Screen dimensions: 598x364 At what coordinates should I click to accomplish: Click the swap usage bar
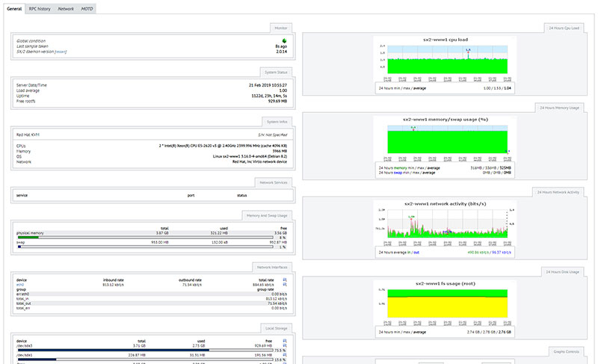tap(145, 247)
